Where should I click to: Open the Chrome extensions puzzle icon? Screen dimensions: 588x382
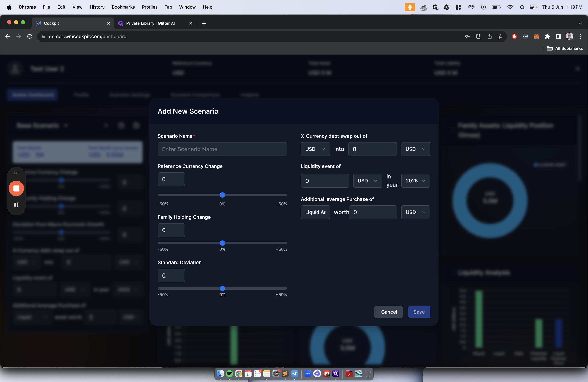(547, 37)
